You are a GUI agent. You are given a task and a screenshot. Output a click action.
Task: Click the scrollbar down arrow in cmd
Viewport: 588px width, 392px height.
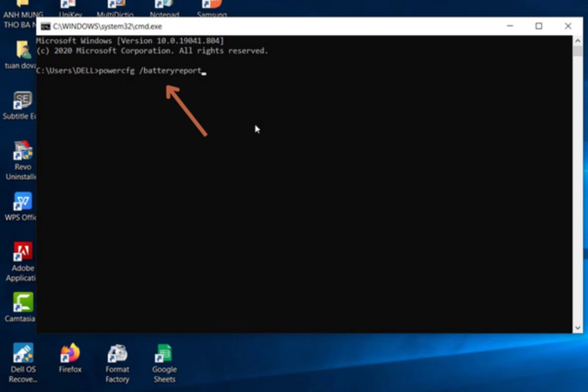pos(576,328)
